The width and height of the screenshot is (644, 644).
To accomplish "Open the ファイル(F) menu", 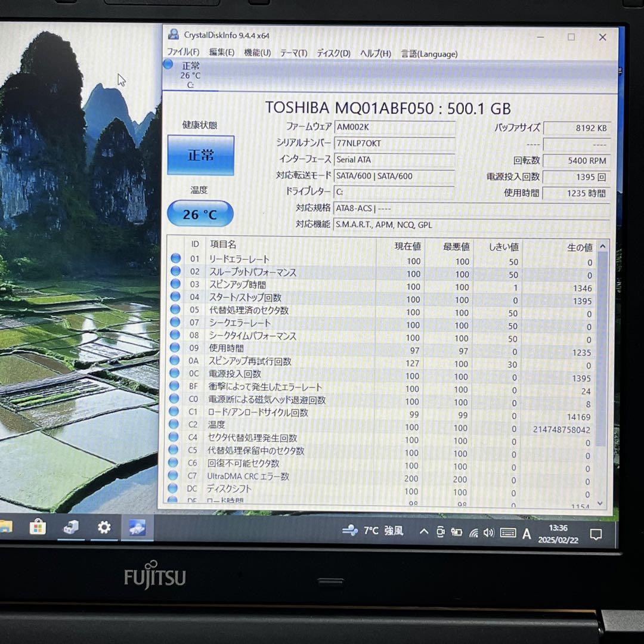I will [183, 52].
